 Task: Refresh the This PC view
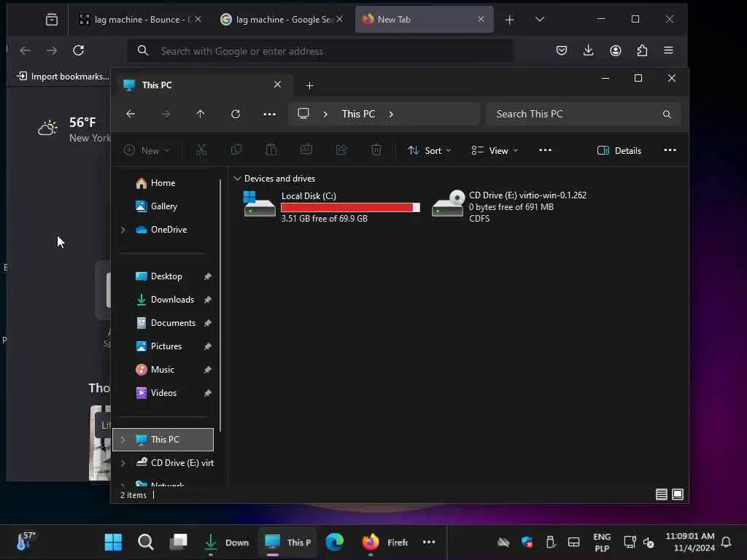236,114
